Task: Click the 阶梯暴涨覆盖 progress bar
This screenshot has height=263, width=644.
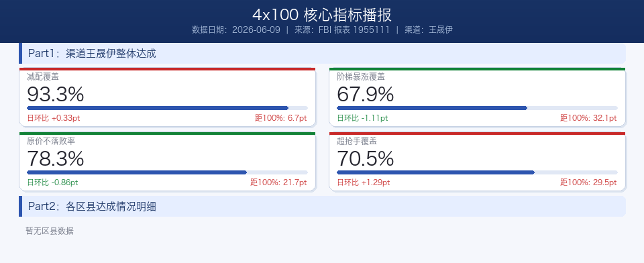Action: tap(477, 108)
